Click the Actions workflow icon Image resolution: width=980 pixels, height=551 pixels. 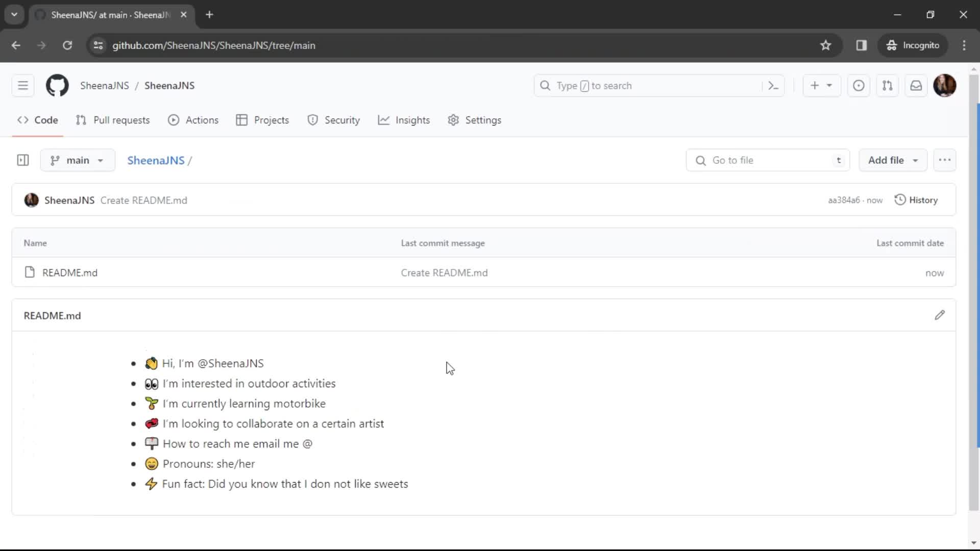click(175, 120)
